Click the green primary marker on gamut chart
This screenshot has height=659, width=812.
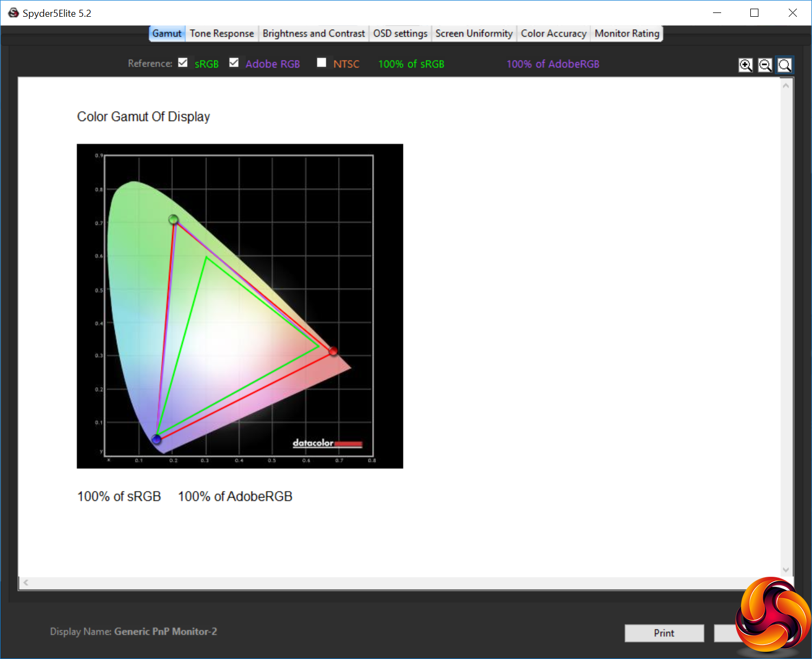173,219
